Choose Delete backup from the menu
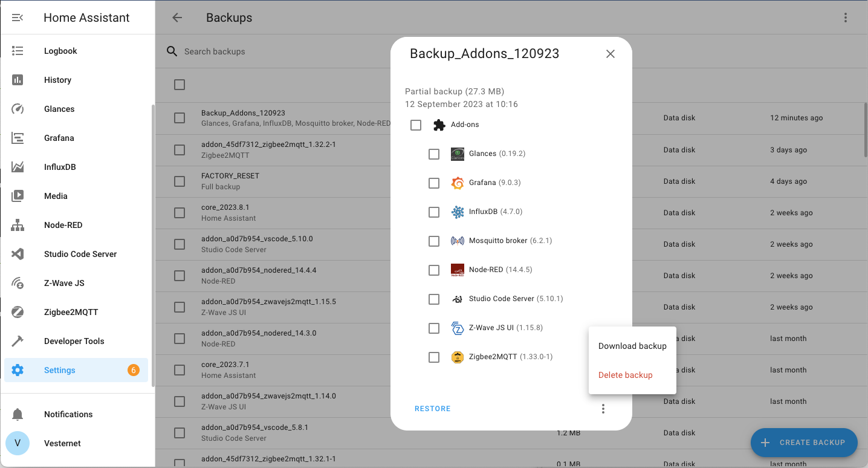The image size is (868, 468). (632, 375)
